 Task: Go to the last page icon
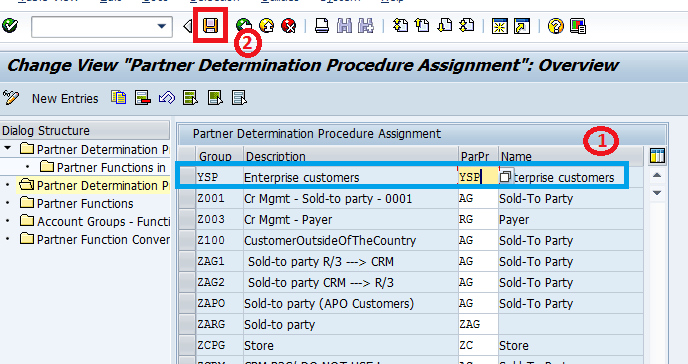click(466, 26)
